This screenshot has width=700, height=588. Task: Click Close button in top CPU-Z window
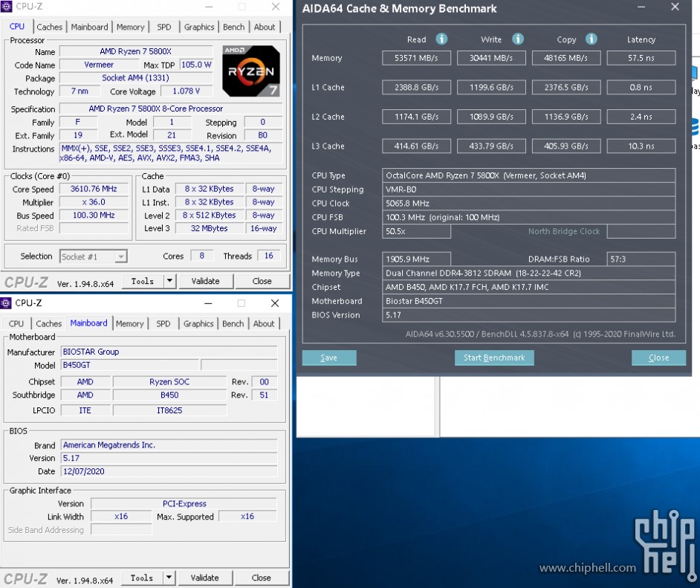[x=262, y=281]
